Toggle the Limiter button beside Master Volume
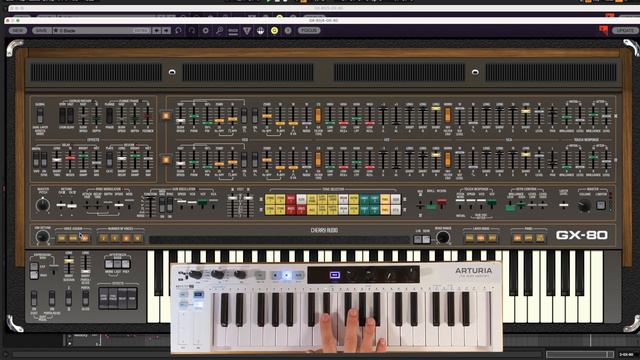This screenshot has height=360, width=640. (601, 205)
